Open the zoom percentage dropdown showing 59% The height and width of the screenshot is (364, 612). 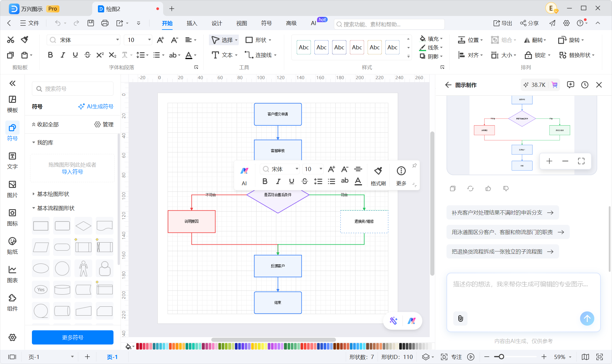[562, 357]
